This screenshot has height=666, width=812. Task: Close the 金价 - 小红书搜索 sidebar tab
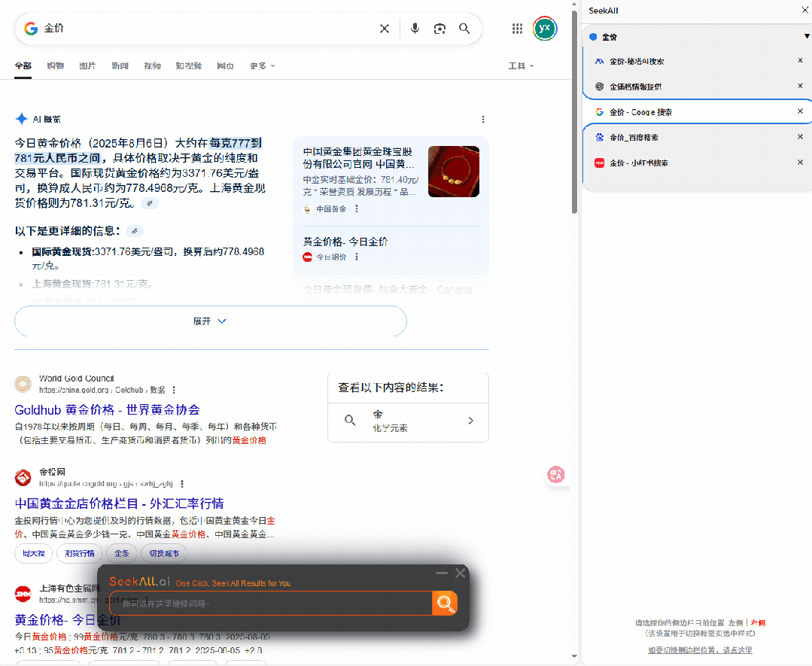(800, 162)
